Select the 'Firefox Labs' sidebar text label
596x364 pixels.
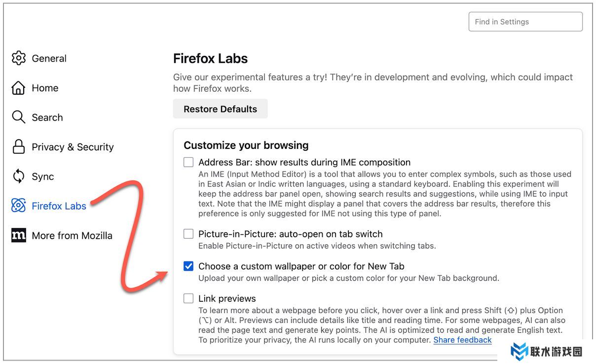click(59, 206)
